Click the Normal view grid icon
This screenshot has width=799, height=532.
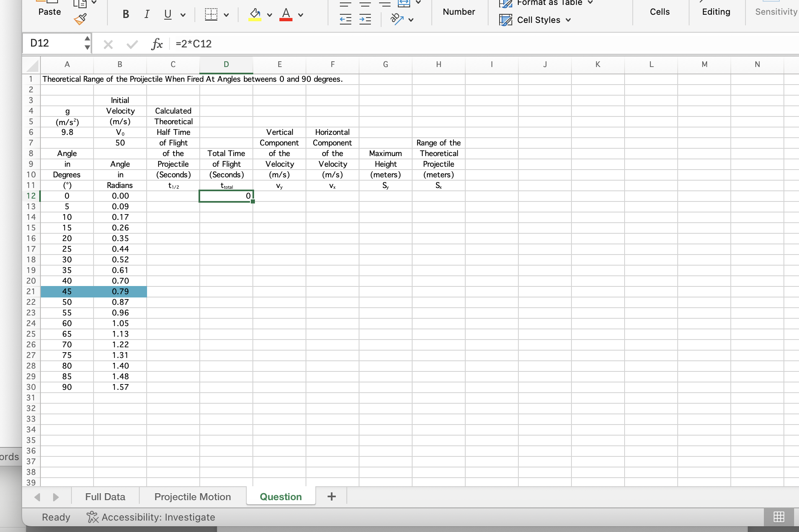pyautogui.click(x=779, y=517)
